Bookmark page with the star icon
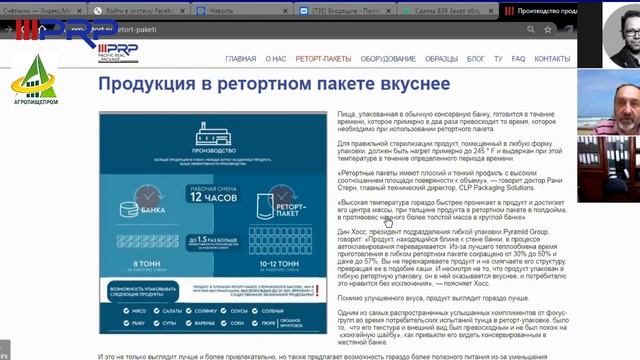 coord(548,29)
